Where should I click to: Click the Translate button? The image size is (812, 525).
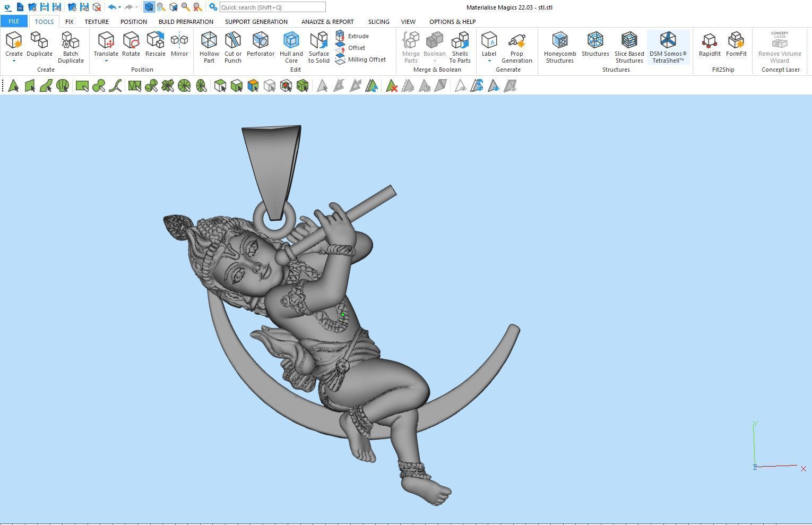[106, 44]
